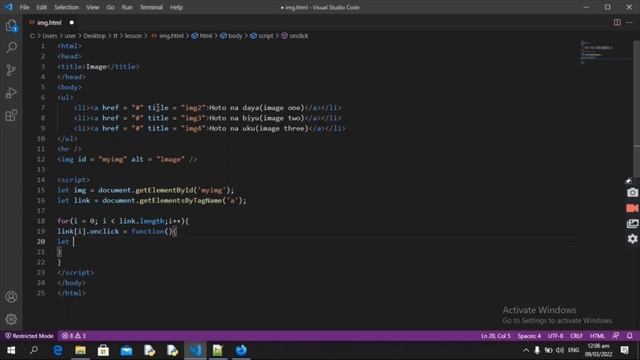Change indentation via Spaces: 4
This screenshot has width=640, height=360.
tap(529, 336)
